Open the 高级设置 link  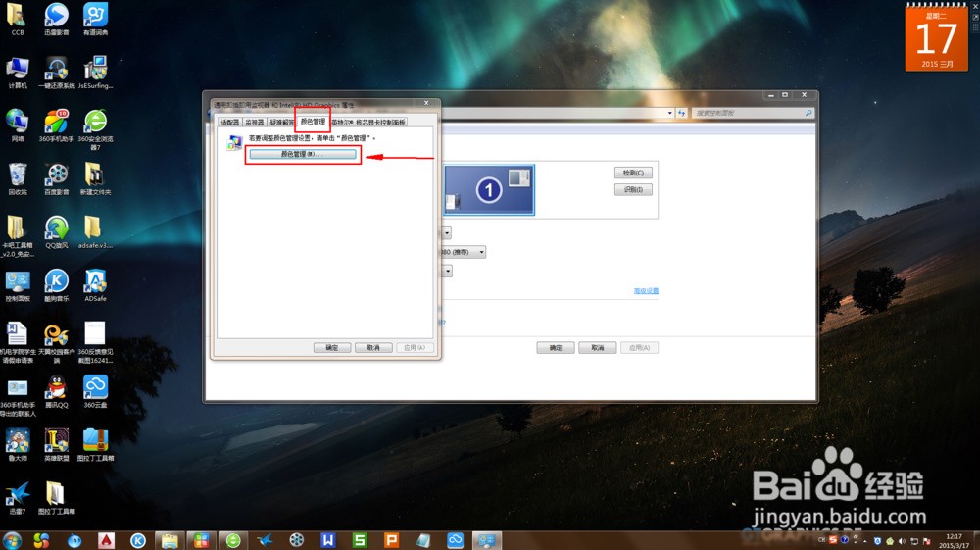pos(646,291)
